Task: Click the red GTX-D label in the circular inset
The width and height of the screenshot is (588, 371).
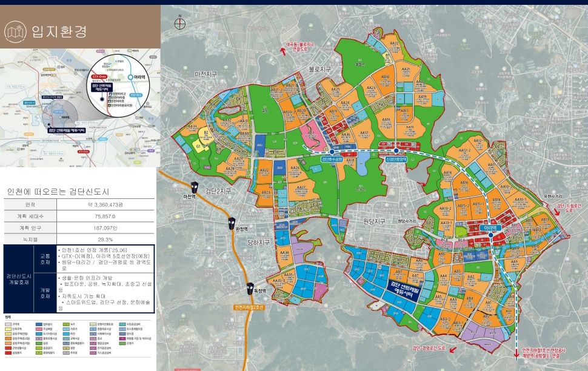Action: (x=100, y=78)
